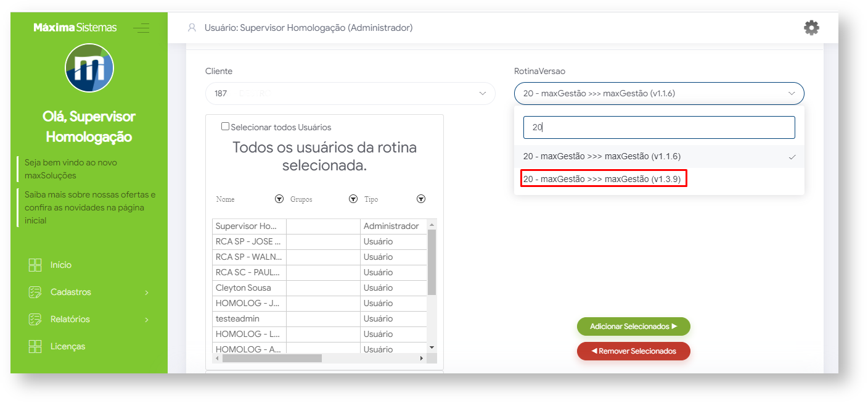Click Nome column header
Viewport: 868px width, 403px height.
point(225,199)
